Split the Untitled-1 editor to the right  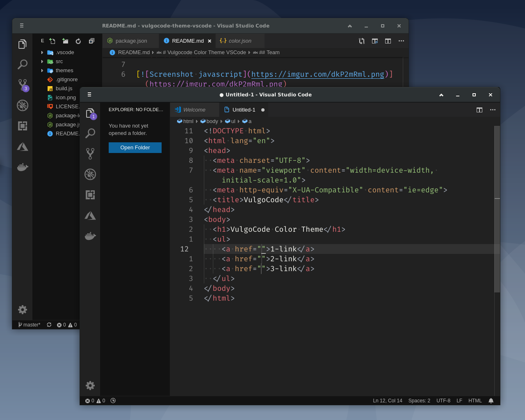pyautogui.click(x=479, y=110)
